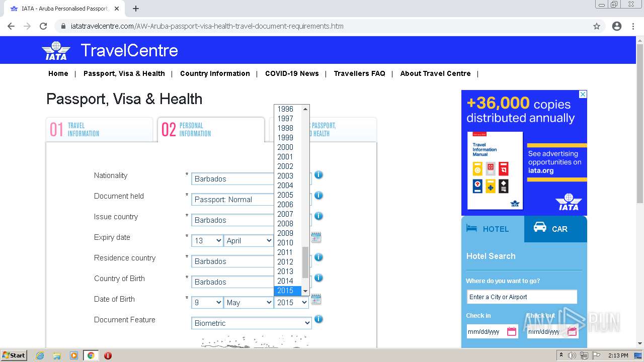The image size is (644, 362).
Task: Open the Expiry date calendar icon
Action: tap(316, 237)
